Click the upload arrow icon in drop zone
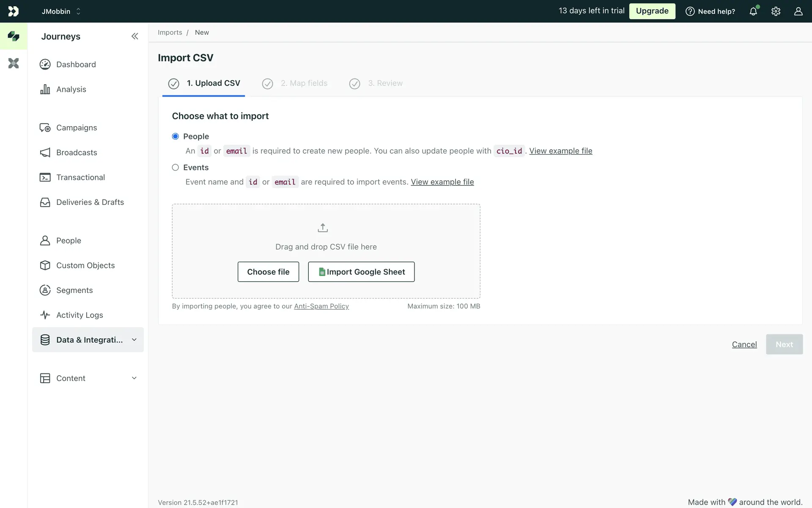 click(x=323, y=228)
